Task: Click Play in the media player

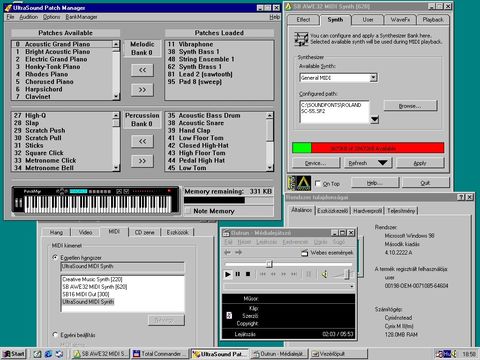Action: tap(228, 274)
